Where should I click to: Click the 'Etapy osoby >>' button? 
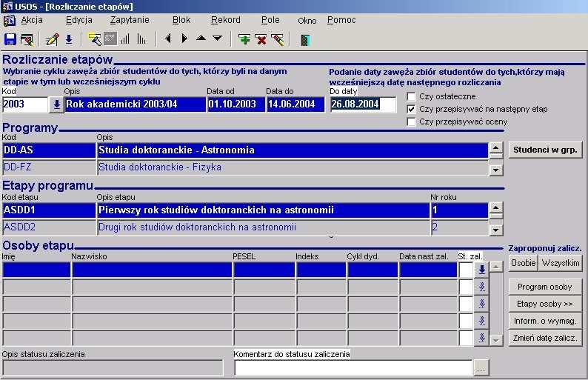pyautogui.click(x=545, y=304)
